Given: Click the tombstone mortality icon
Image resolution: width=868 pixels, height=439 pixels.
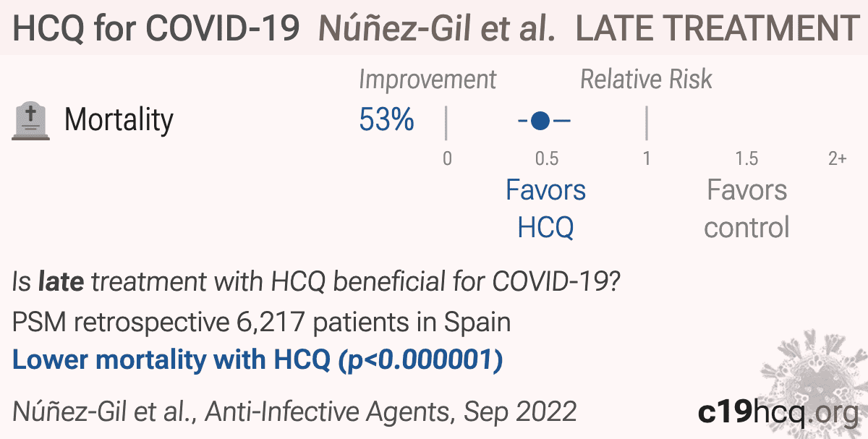Looking at the screenshot, I should click(31, 121).
